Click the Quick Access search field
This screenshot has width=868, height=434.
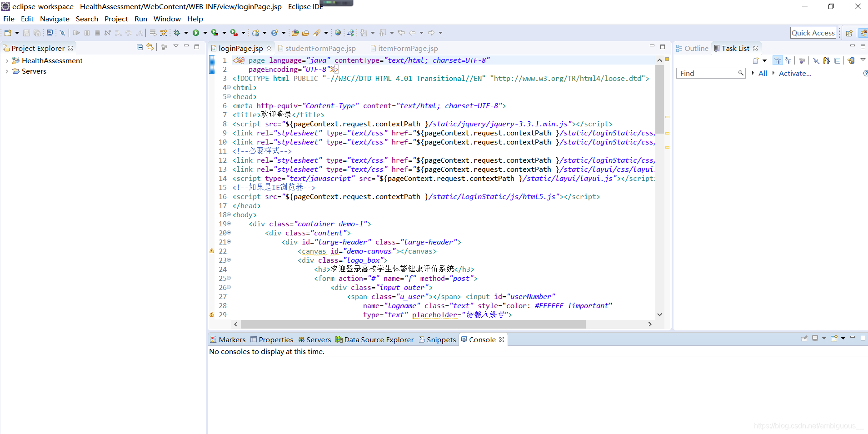coord(813,33)
